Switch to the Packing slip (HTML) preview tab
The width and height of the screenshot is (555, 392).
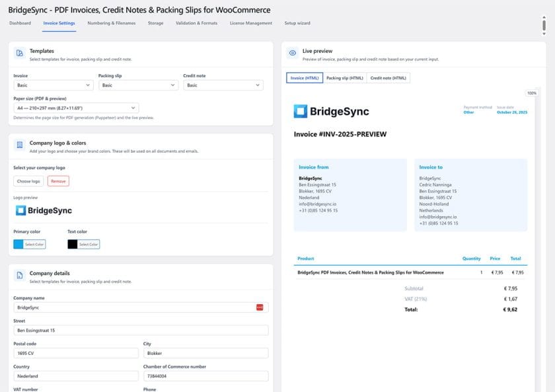point(345,77)
